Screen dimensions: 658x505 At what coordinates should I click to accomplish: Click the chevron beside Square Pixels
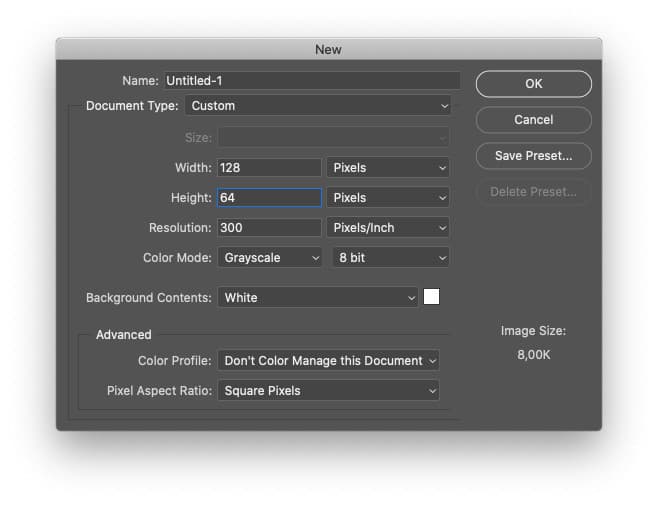click(432, 391)
